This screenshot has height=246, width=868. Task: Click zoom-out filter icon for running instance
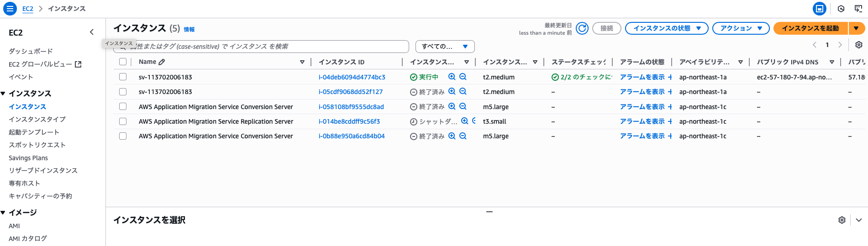tap(463, 77)
